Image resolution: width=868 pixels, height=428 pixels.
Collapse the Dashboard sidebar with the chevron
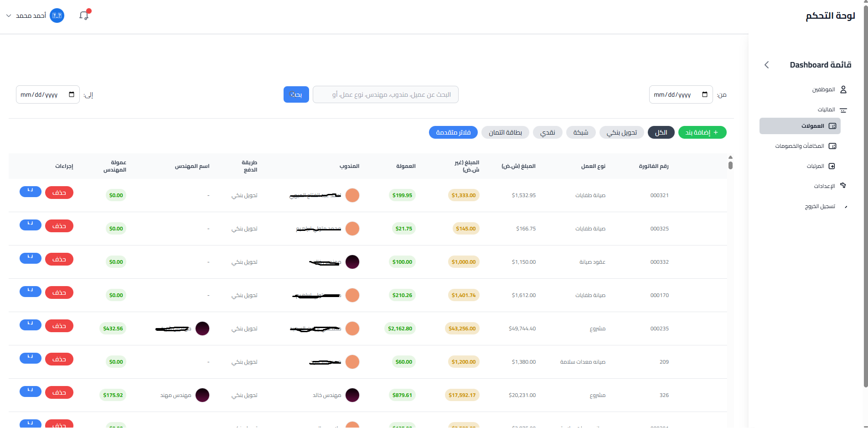tap(766, 65)
